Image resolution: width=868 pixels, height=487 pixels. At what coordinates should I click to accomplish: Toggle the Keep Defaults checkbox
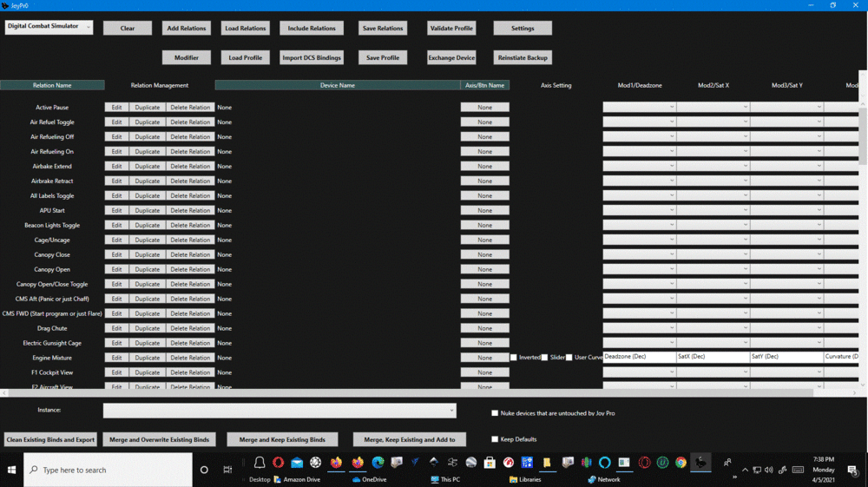click(x=495, y=439)
